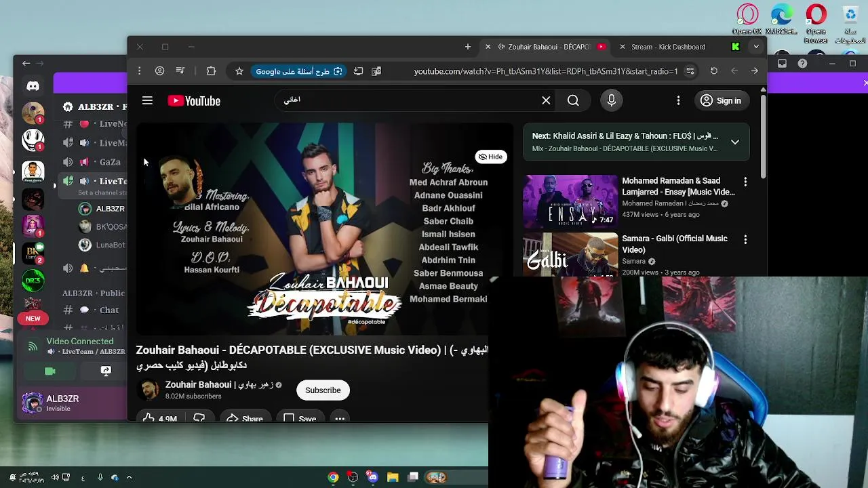Open Chrome from the taskbar
This screenshot has width=868, height=488.
click(333, 477)
